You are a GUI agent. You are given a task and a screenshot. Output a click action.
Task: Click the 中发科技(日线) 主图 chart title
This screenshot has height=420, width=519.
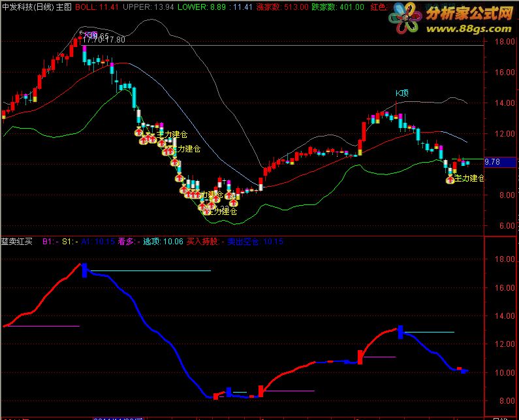[x=37, y=7]
